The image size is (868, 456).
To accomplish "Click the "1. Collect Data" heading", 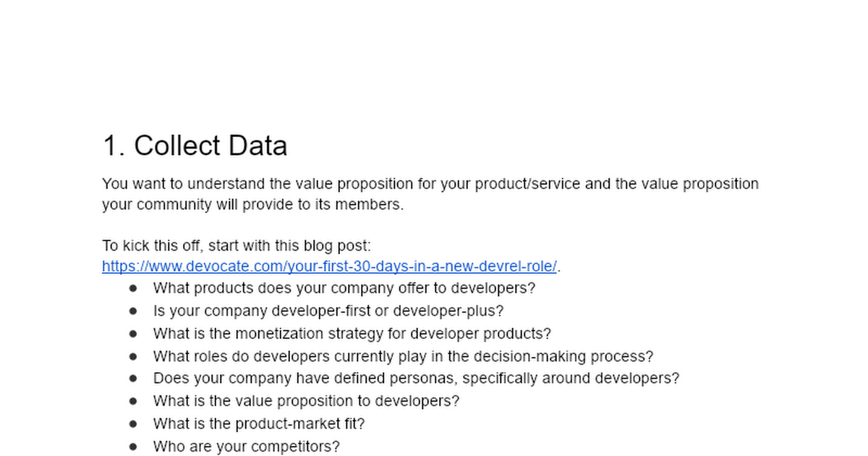I will pos(195,145).
